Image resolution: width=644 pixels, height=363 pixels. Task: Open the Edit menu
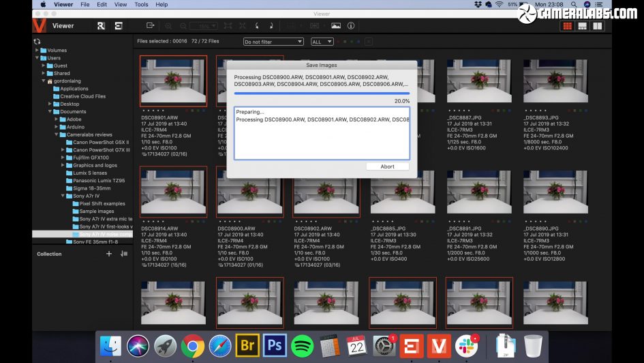(102, 5)
